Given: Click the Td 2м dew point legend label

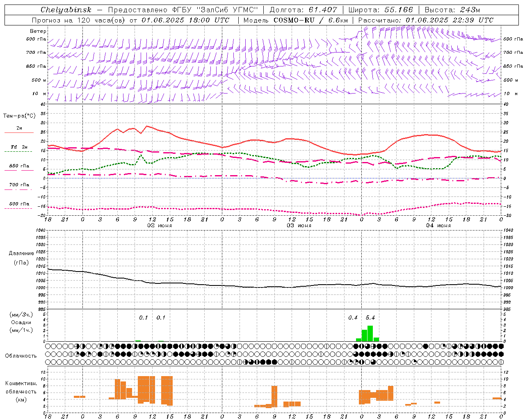Looking at the screenshot, I should point(19,147).
